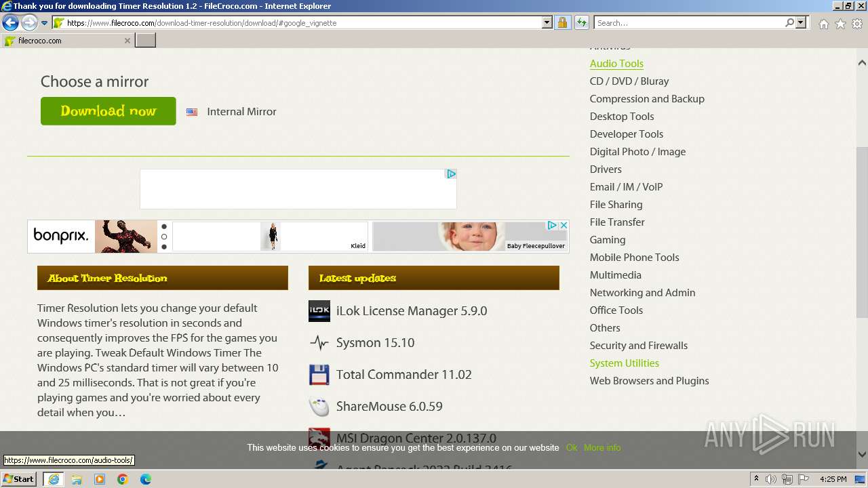Click inside the URL address field
The width and height of the screenshot is (868, 488).
coord(302,23)
